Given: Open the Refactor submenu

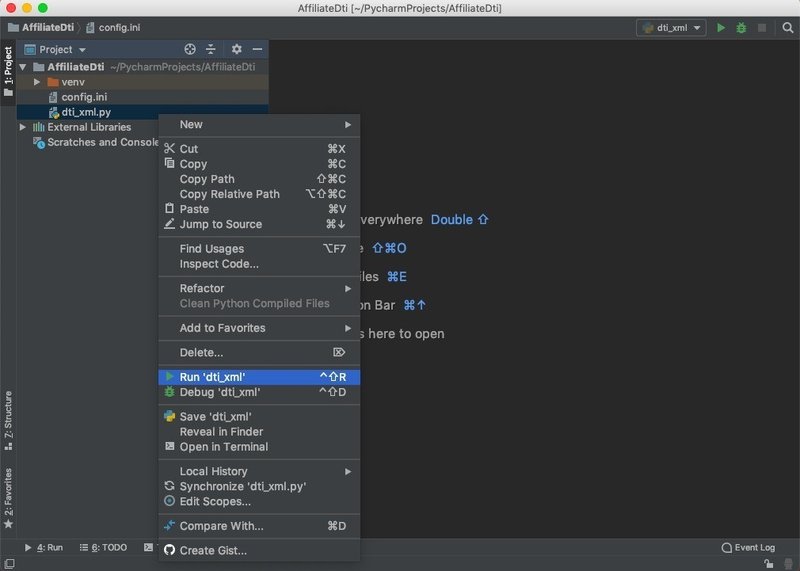Looking at the screenshot, I should (259, 288).
